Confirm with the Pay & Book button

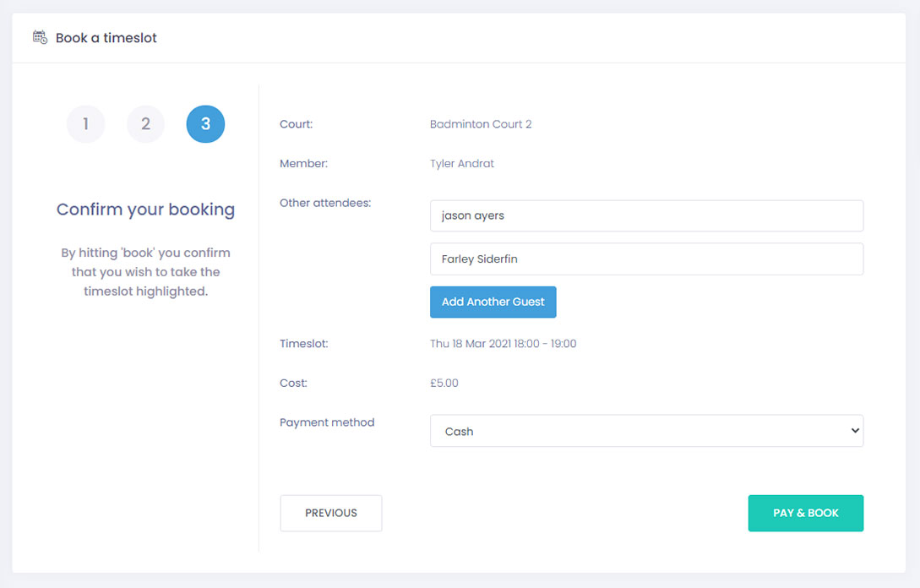(805, 513)
